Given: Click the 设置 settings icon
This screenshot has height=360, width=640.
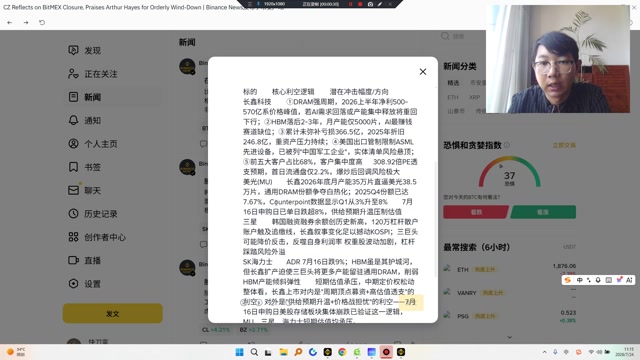Looking at the screenshot, I should pos(73,284).
